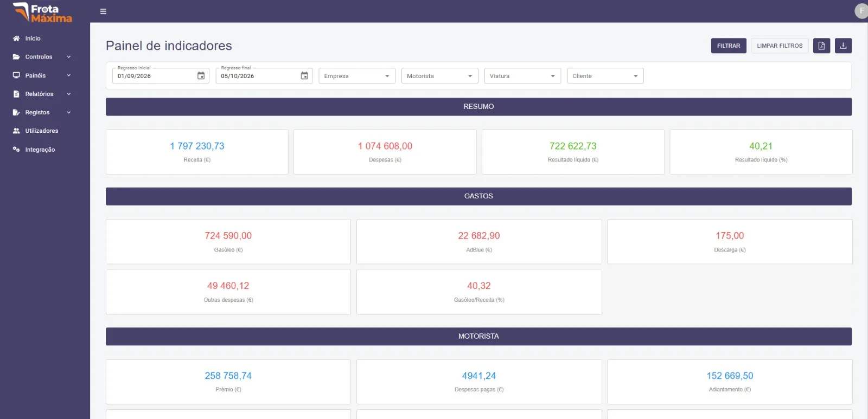Toggle the hamburger sidebar menu

[103, 11]
